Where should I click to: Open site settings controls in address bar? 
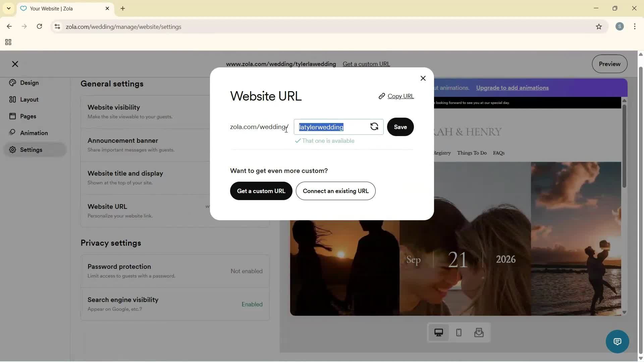[x=57, y=27]
